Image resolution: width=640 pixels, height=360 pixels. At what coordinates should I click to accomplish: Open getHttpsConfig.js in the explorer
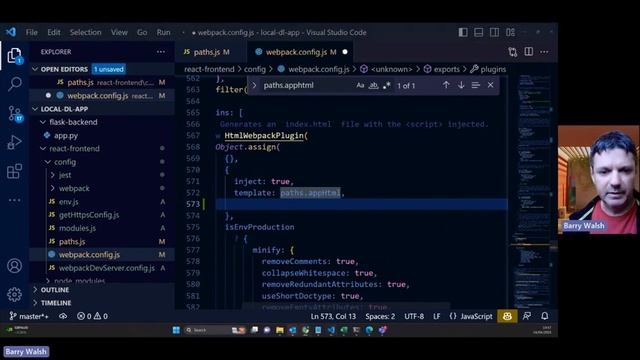[89, 215]
